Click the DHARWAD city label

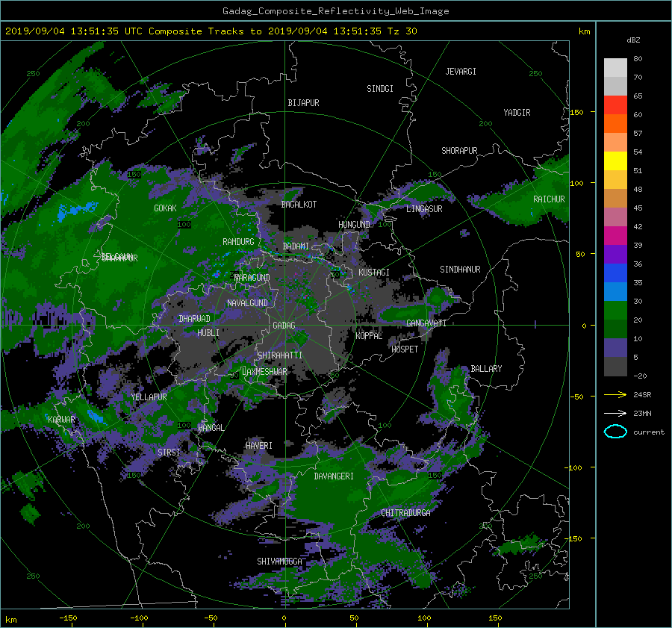click(x=194, y=319)
